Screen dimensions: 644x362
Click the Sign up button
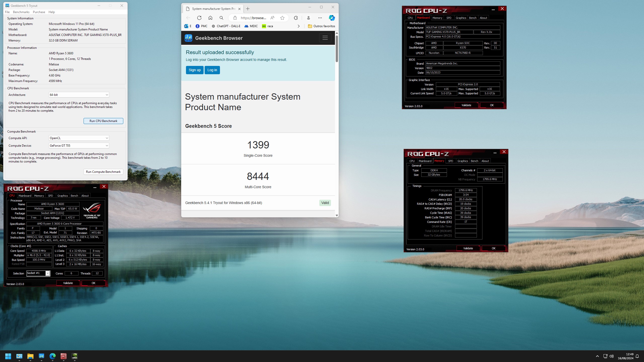pos(195,70)
